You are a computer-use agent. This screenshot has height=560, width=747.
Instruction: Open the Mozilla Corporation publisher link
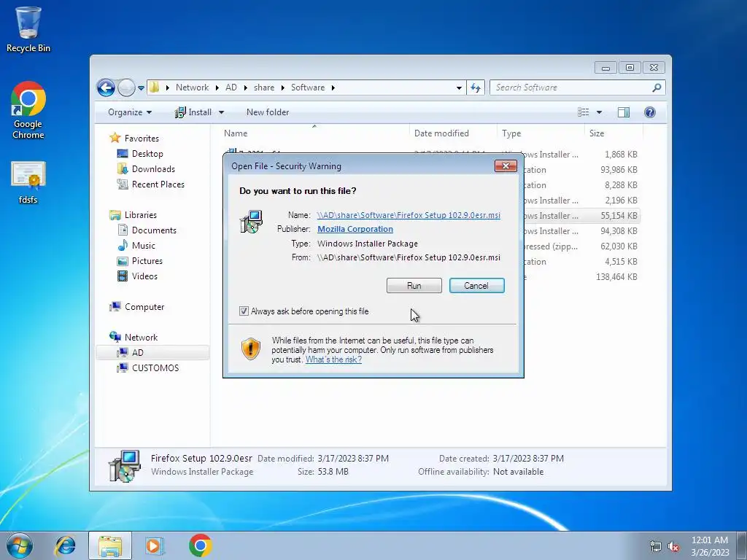(x=355, y=229)
